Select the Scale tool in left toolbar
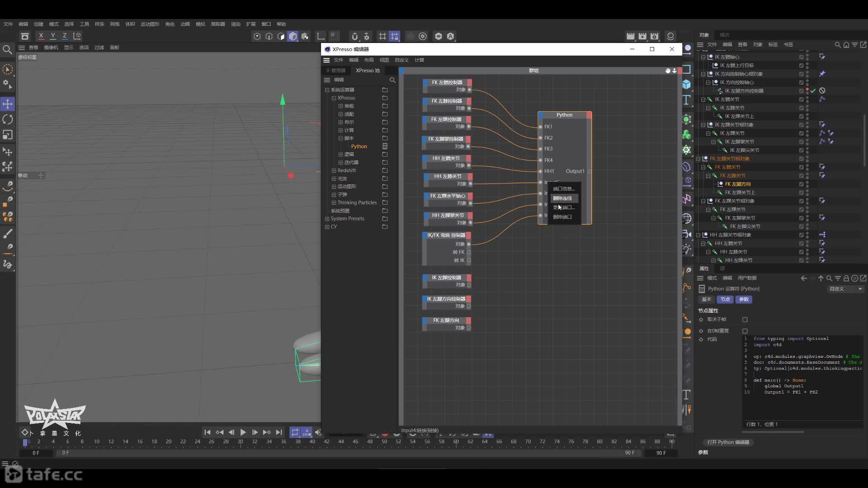Viewport: 868px width, 488px height. coord(8,135)
